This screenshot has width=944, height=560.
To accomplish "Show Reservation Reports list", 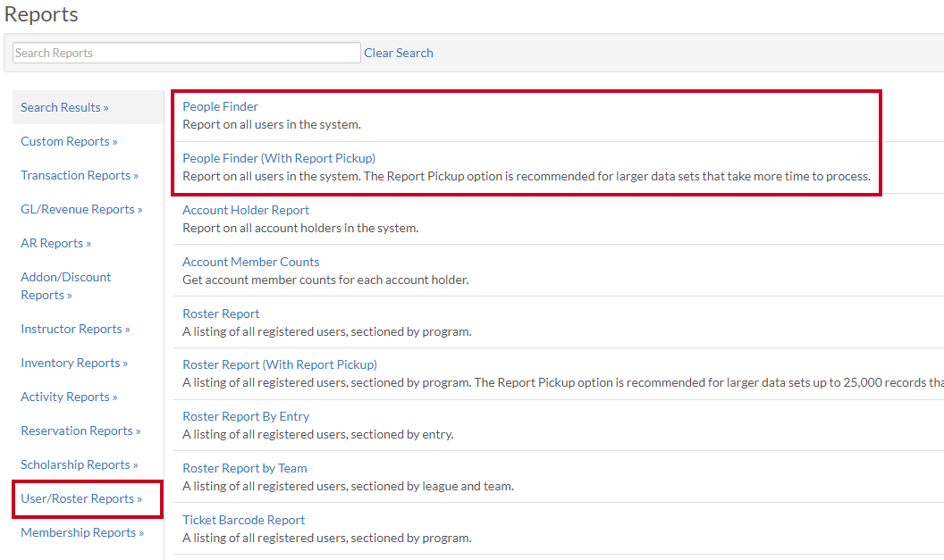I will [80, 430].
